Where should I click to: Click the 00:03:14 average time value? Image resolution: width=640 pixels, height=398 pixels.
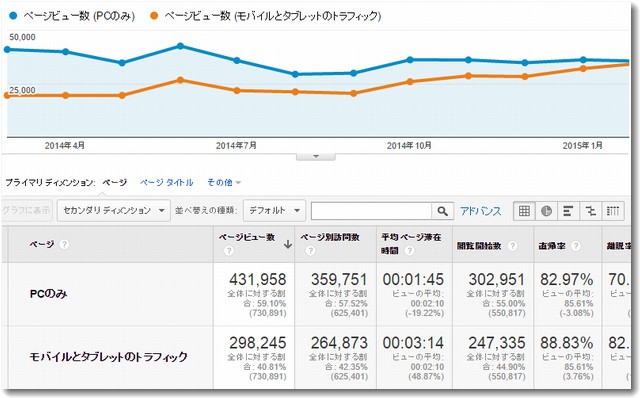click(413, 343)
